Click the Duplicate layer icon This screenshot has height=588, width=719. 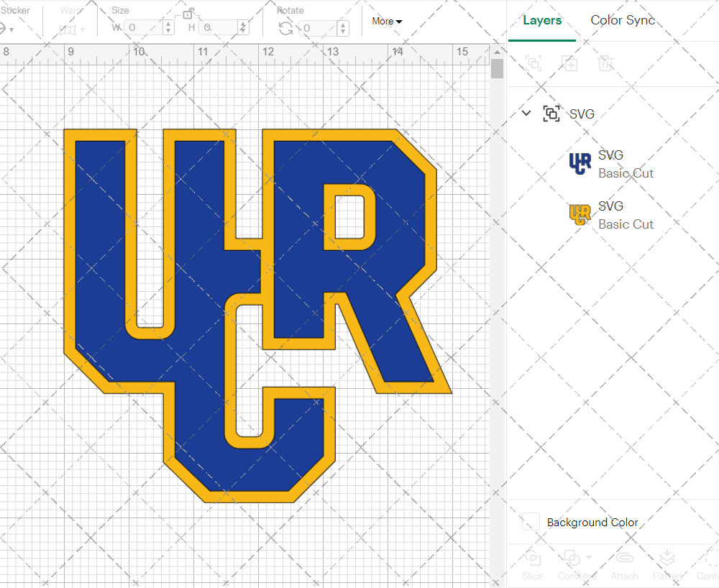tap(569, 63)
